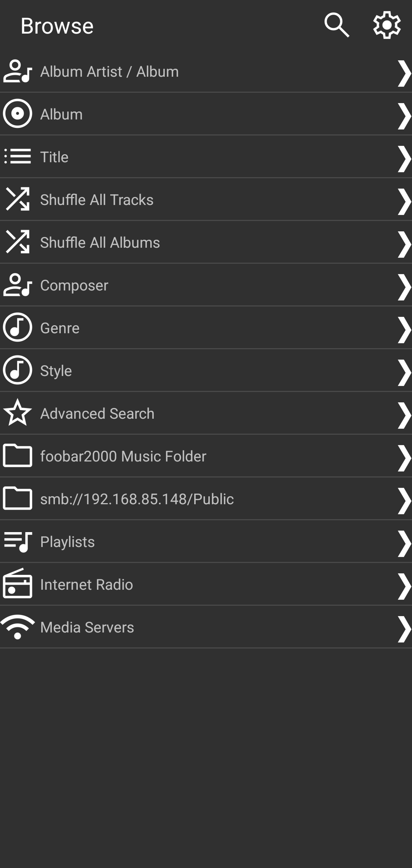This screenshot has width=412, height=868.
Task: Open the Media Servers entry
Action: point(87,627)
